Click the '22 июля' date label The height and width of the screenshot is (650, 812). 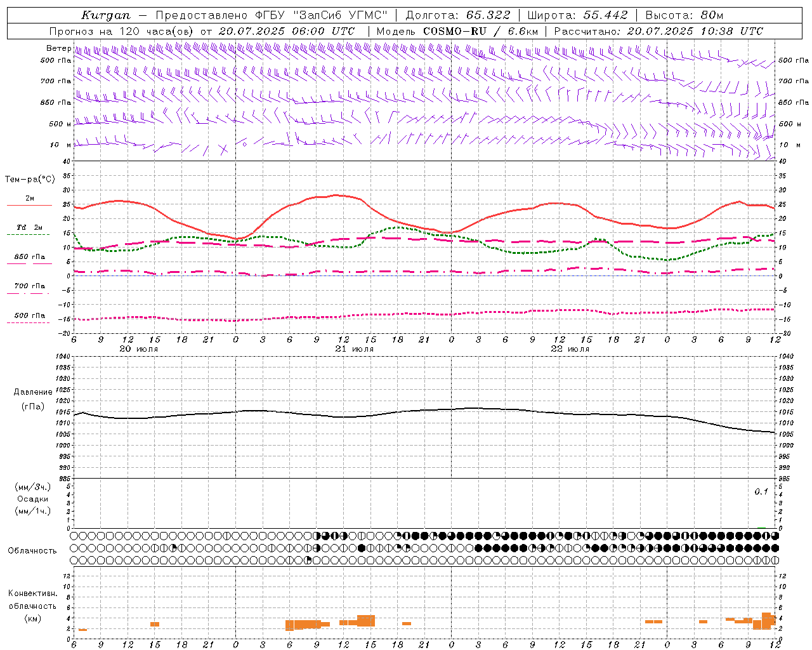click(x=570, y=349)
